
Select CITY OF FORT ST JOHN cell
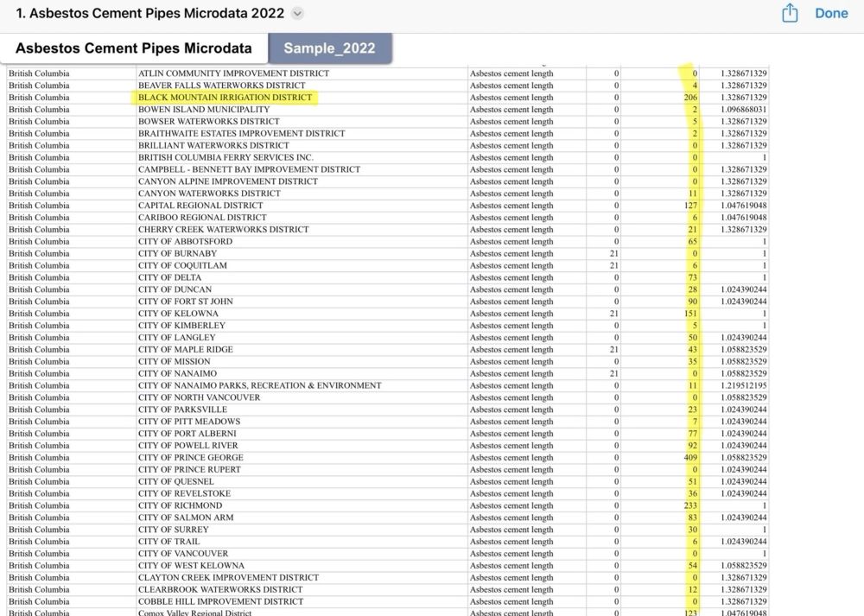pyautogui.click(x=302, y=302)
